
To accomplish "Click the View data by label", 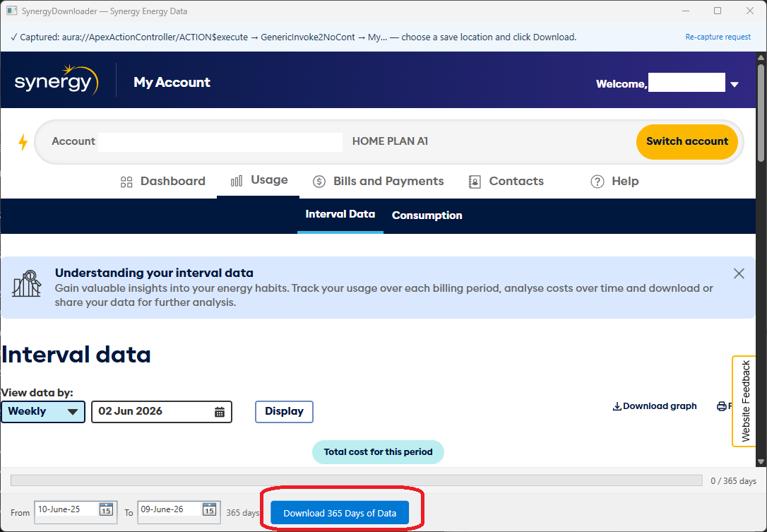I will click(37, 393).
